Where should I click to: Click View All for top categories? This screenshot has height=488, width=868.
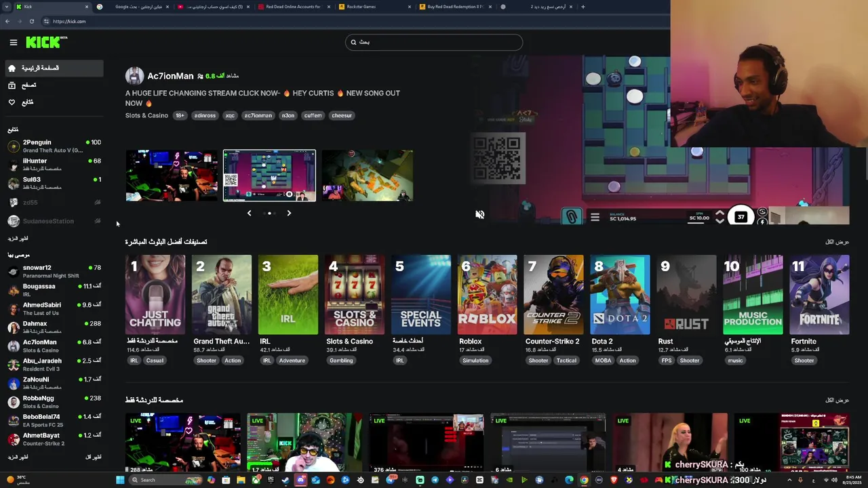pyautogui.click(x=837, y=242)
